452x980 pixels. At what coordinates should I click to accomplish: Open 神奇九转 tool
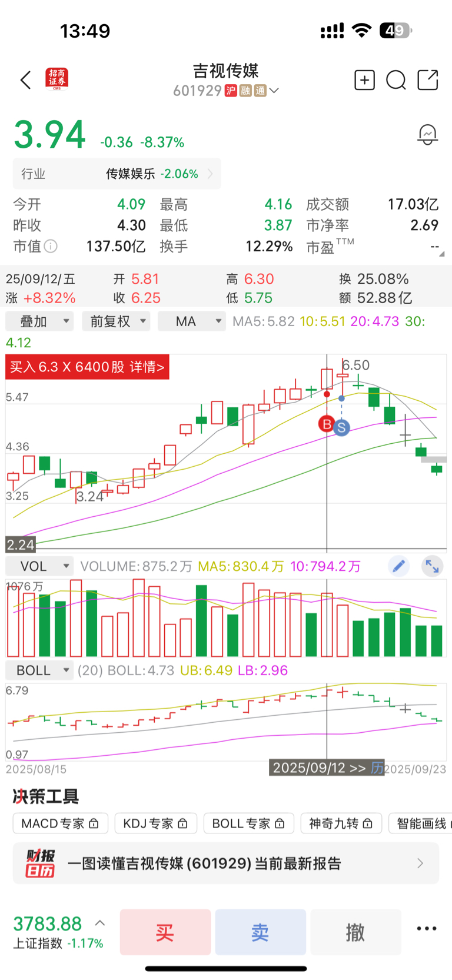(341, 823)
